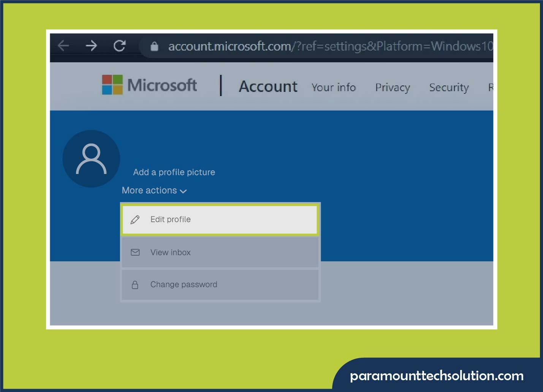Screen dimensions: 543x392
Task: Open the Security tab
Action: click(448, 87)
